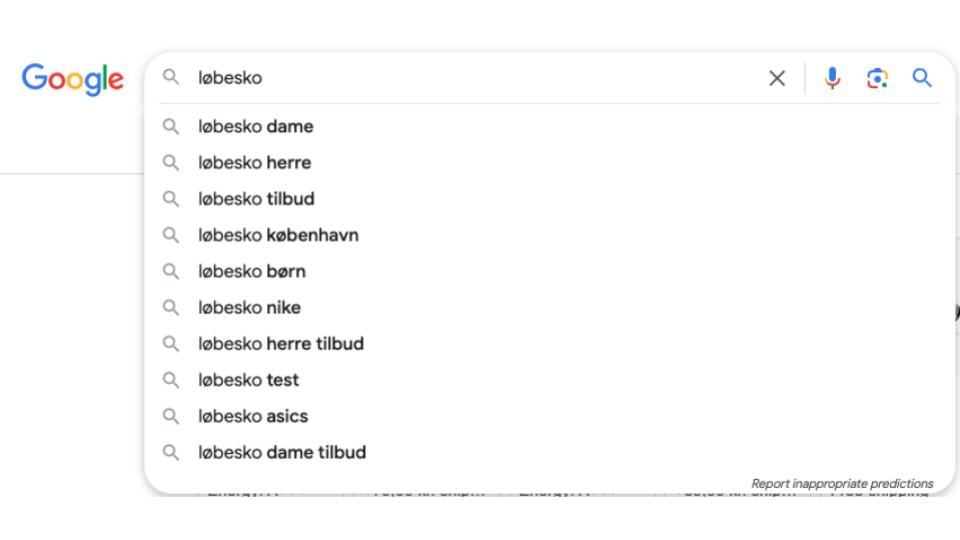This screenshot has width=960, height=540.
Task: Pick the 'løbesko børn' prediction
Action: pyautogui.click(x=550, y=271)
